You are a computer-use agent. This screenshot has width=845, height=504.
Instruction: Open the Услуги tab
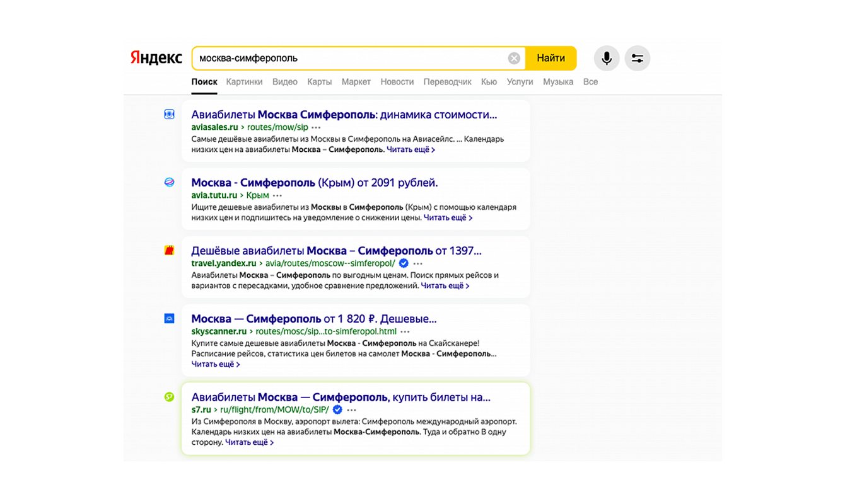(520, 82)
